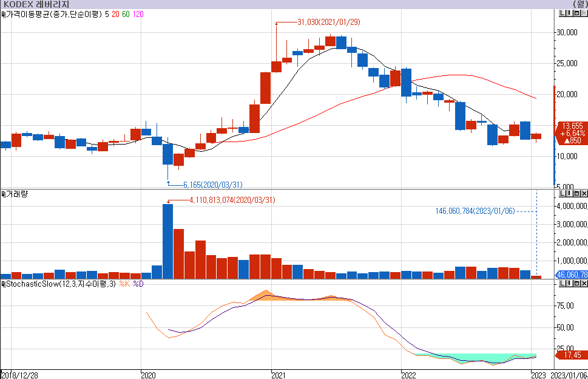The width and height of the screenshot is (588, 379).
Task: Click the L button in the StochasticSlow panel
Action: tap(562, 284)
